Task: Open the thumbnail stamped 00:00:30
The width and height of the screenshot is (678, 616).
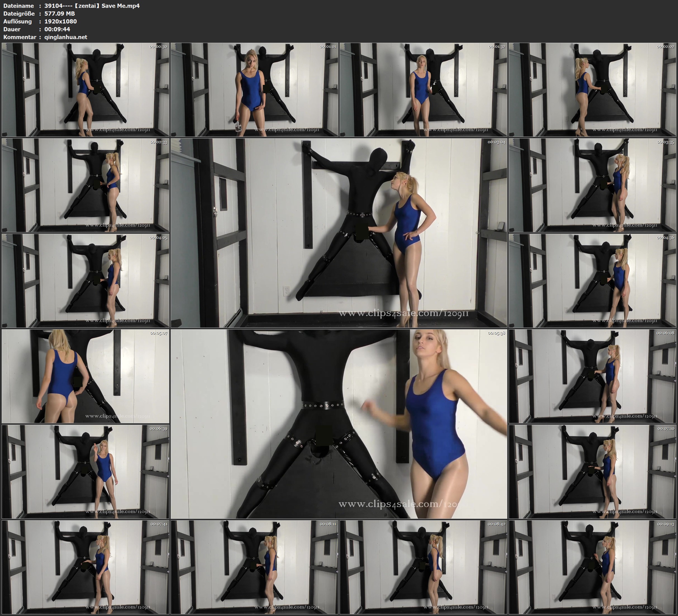Action: pos(85,89)
